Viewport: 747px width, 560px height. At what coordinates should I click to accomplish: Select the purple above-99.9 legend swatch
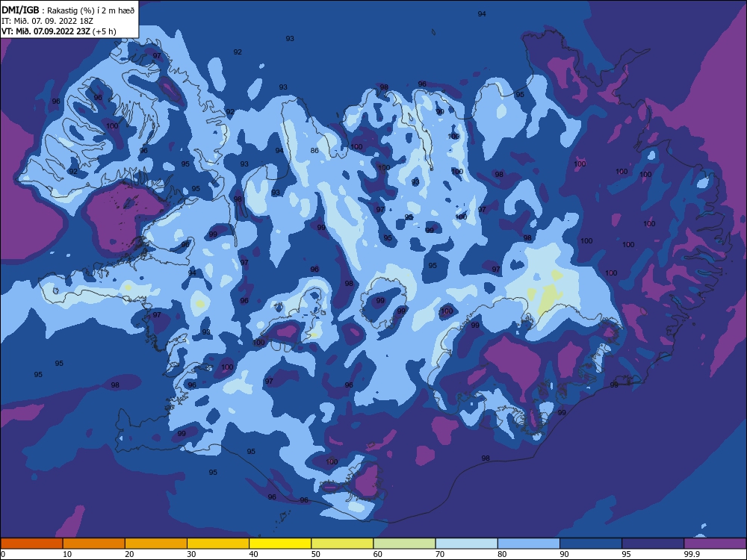715,544
